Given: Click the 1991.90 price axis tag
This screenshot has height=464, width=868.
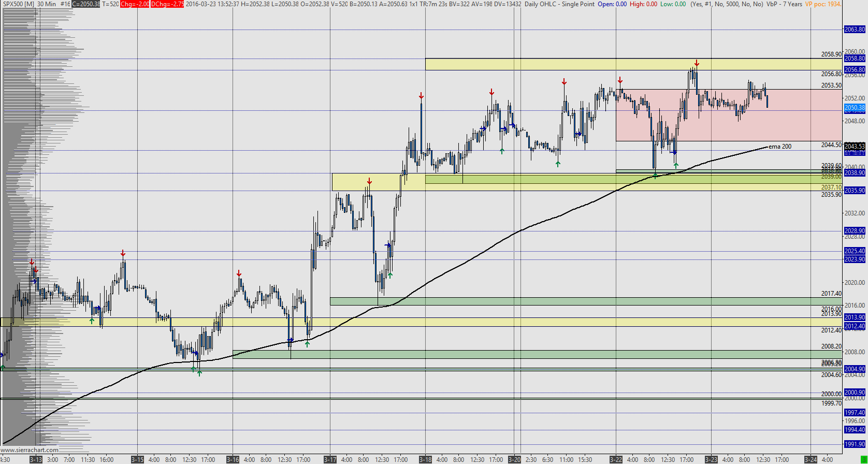Looking at the screenshot, I should (855, 444).
